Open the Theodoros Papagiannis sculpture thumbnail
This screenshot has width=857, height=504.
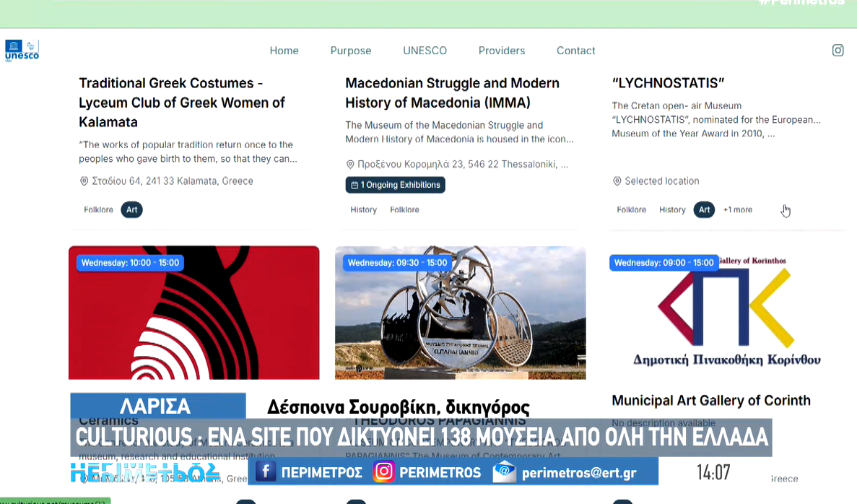coord(460,312)
